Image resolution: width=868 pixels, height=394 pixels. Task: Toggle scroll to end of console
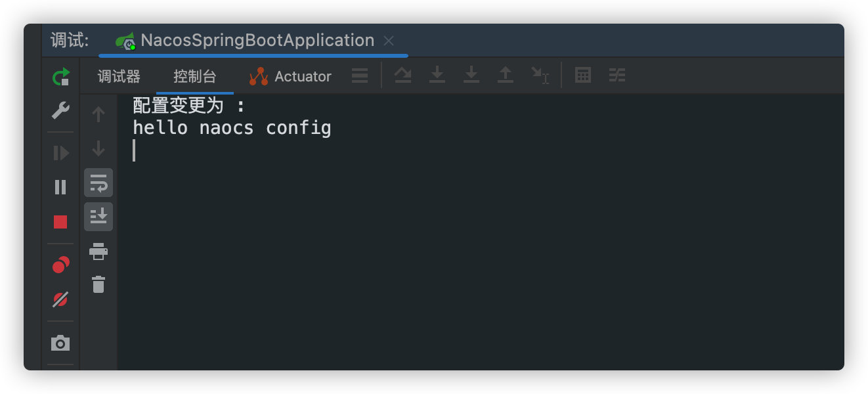coord(98,217)
